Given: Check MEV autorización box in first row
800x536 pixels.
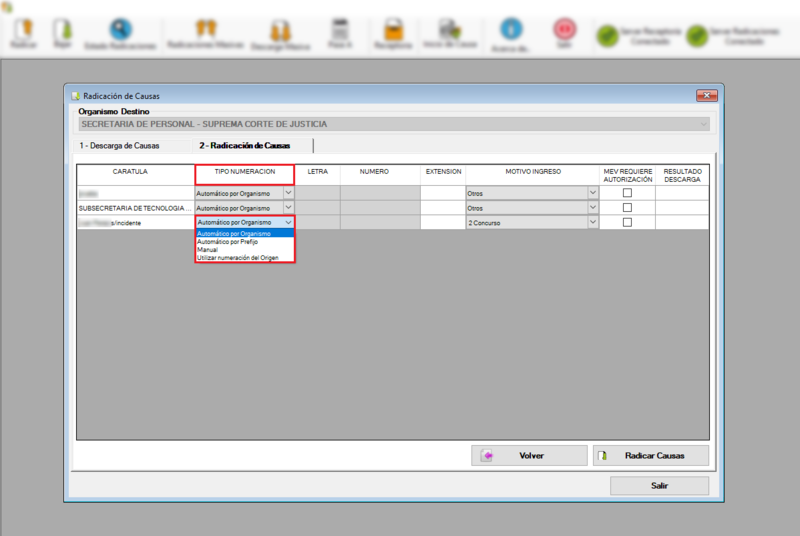Looking at the screenshot, I should click(627, 193).
